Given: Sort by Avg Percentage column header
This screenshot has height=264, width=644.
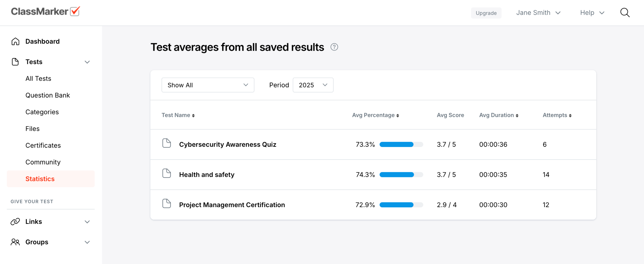Looking at the screenshot, I should pyautogui.click(x=375, y=115).
